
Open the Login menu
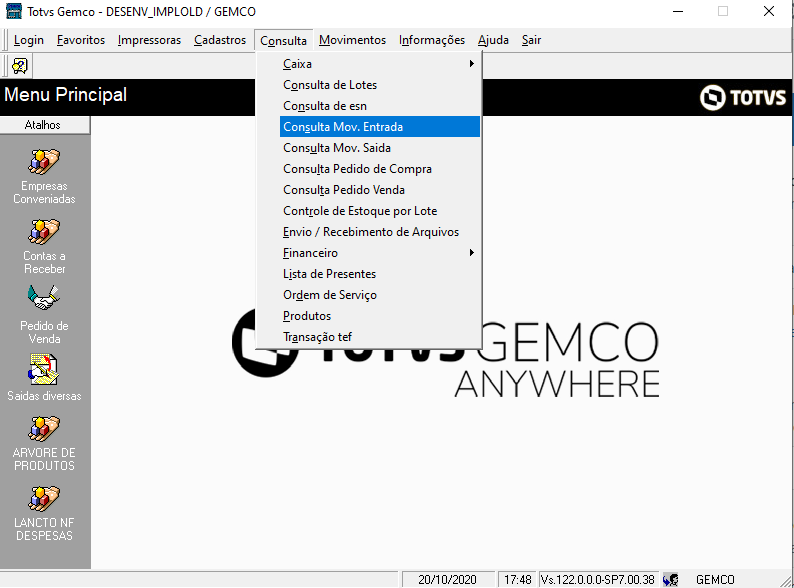point(29,40)
